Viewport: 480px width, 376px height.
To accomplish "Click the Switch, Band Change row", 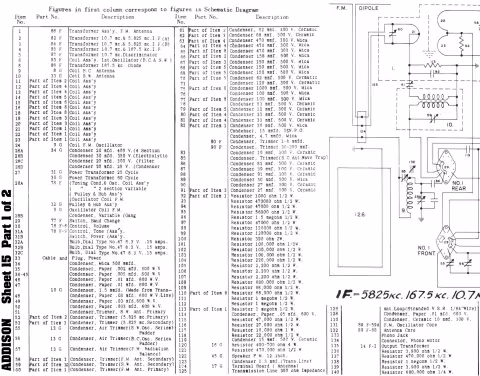I will tap(95, 221).
